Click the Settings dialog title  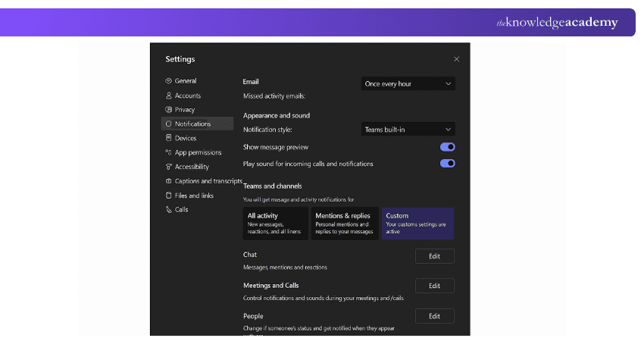click(180, 59)
